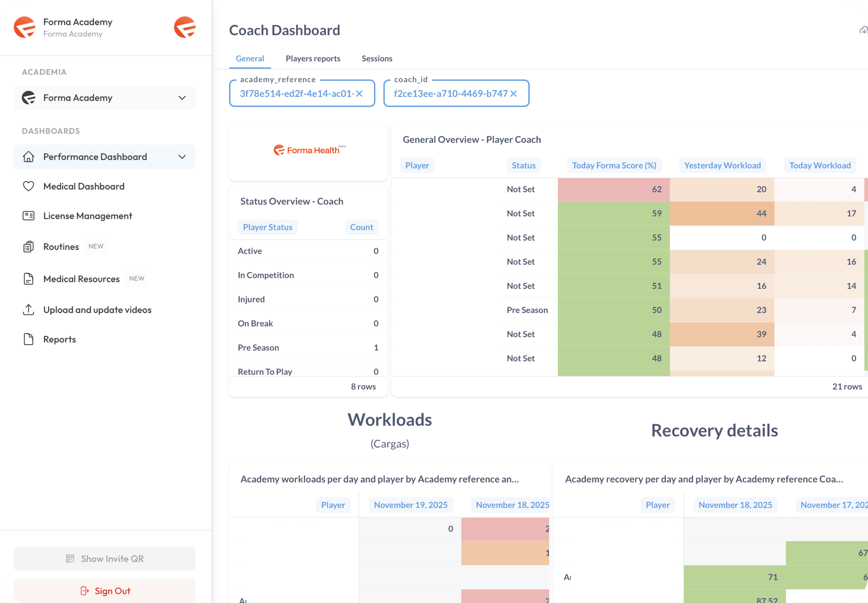Click the QR code icon in the invite button

tap(70, 558)
